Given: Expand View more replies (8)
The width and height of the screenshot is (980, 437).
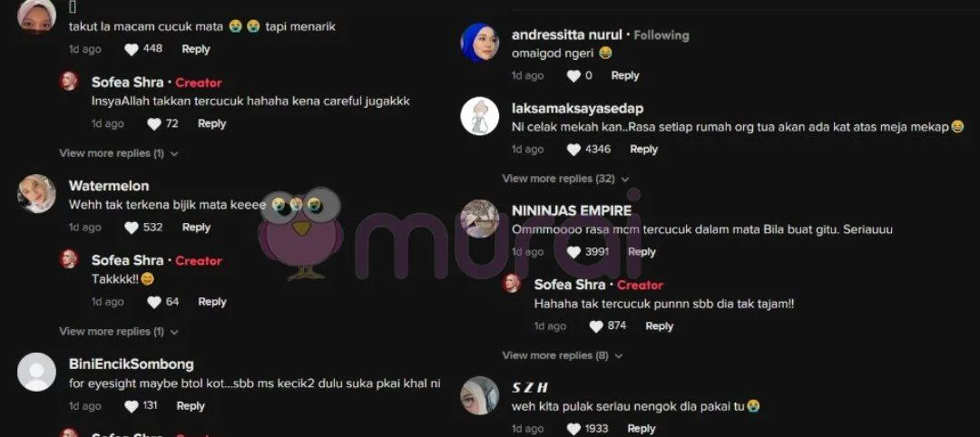Looking at the screenshot, I should 563,355.
